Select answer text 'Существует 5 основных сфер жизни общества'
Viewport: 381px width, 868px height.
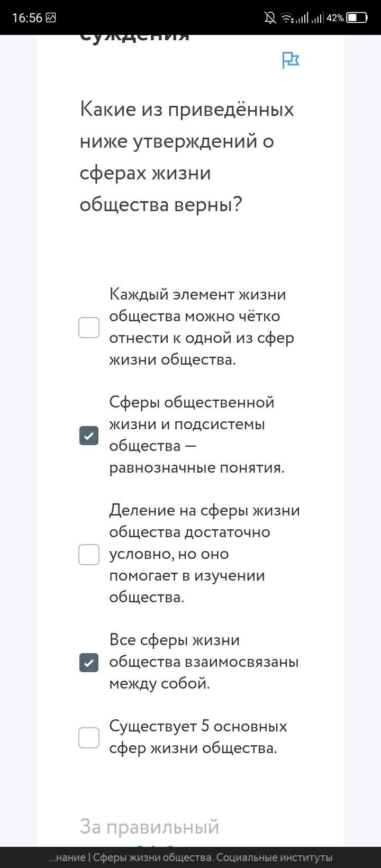click(x=198, y=737)
